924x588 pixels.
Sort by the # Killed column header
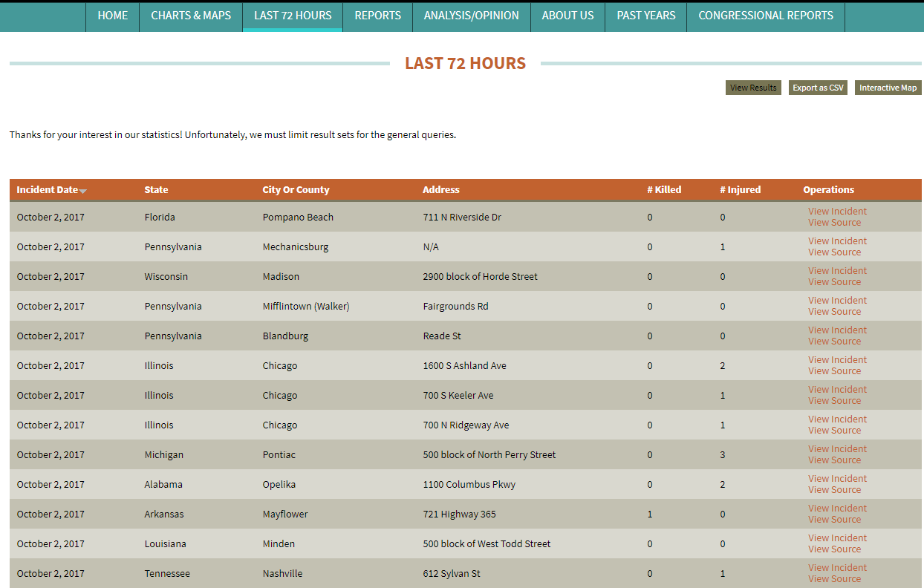pos(663,190)
